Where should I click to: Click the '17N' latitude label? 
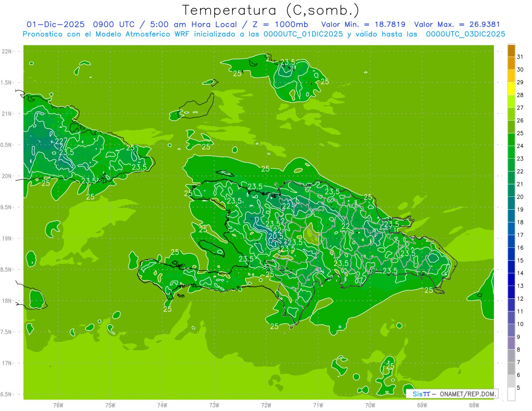pos(7,363)
